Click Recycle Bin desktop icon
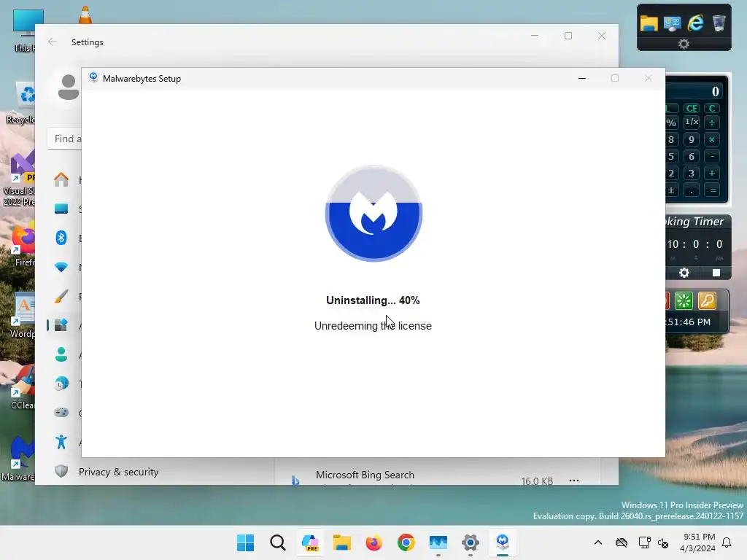 click(x=21, y=102)
